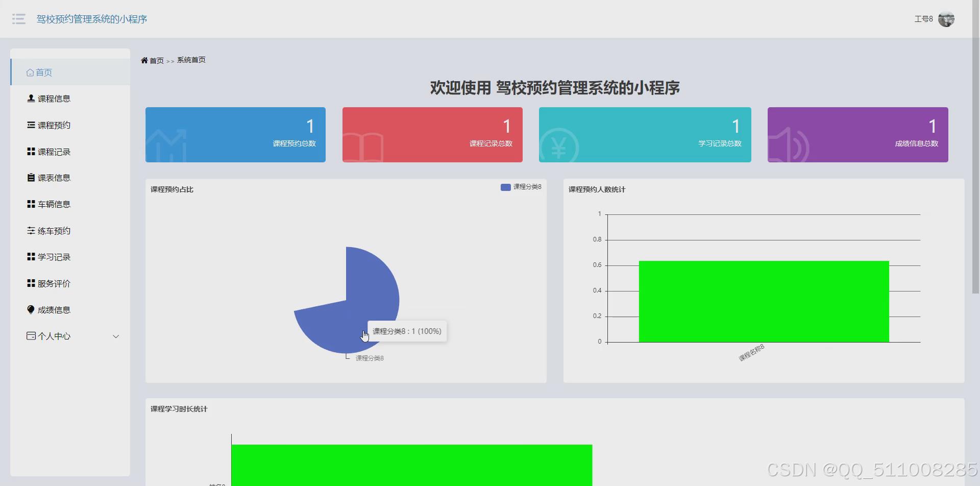Expand the 个人中心 submenu
Viewport: 980px width, 486px height.
[53, 335]
